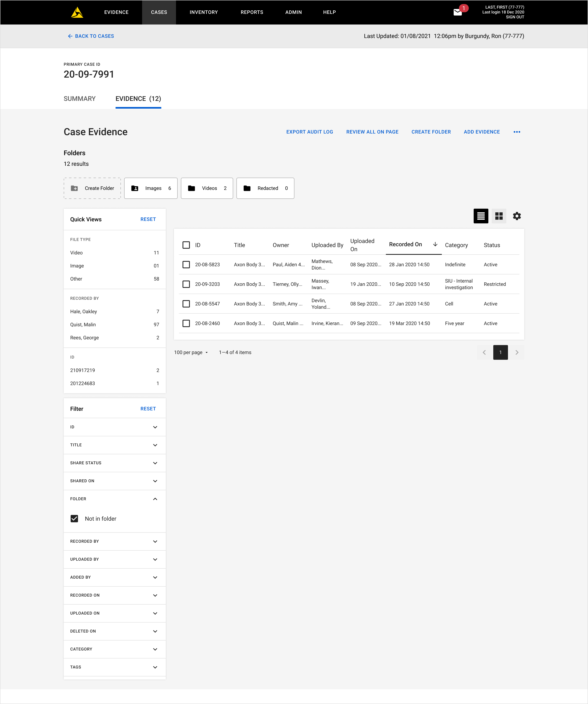
Task: Expand the Uploaded On filter
Action: pos(115,614)
